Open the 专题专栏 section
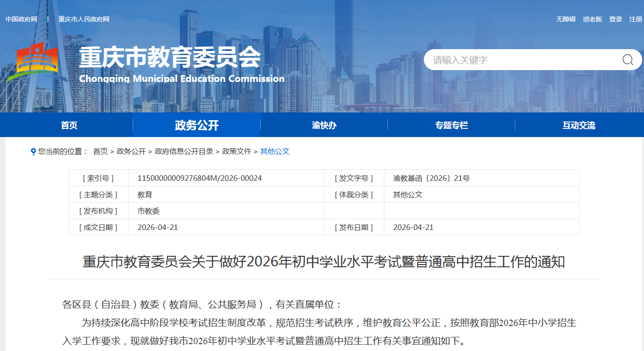This screenshot has height=351, width=644. 450,125
